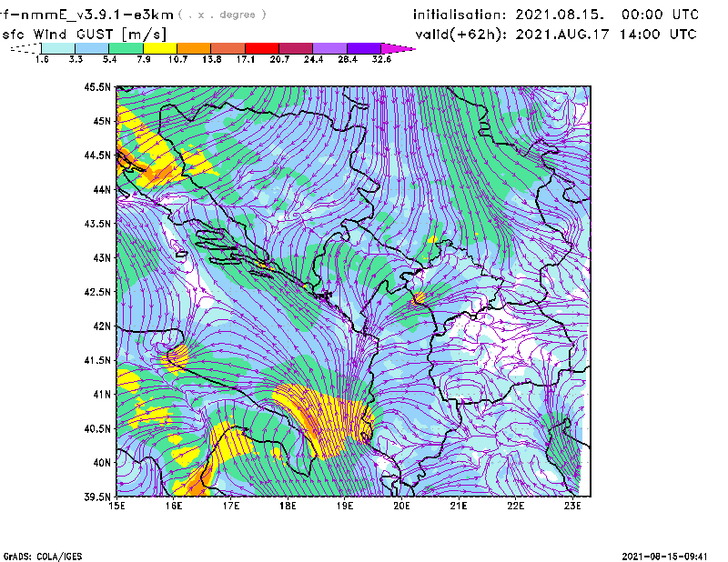The height and width of the screenshot is (562, 728).
Task: Click the initialisation time 00:00 UTC
Action: click(661, 15)
